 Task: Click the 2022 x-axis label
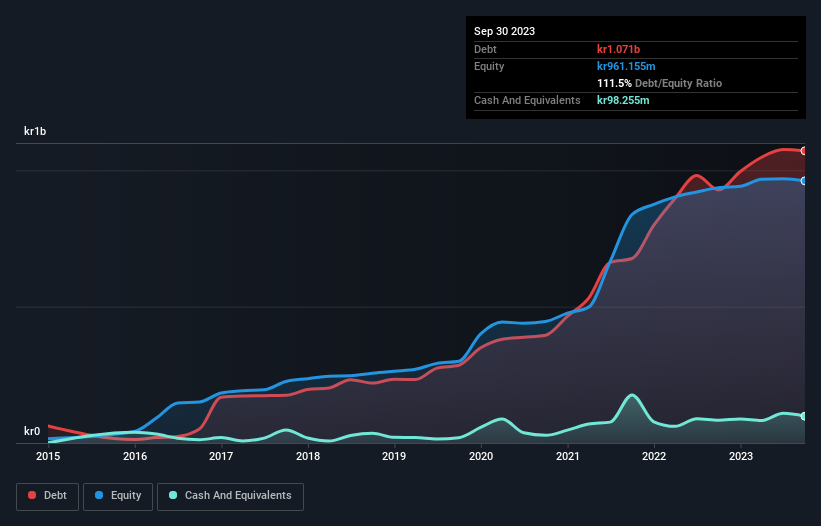coord(654,456)
